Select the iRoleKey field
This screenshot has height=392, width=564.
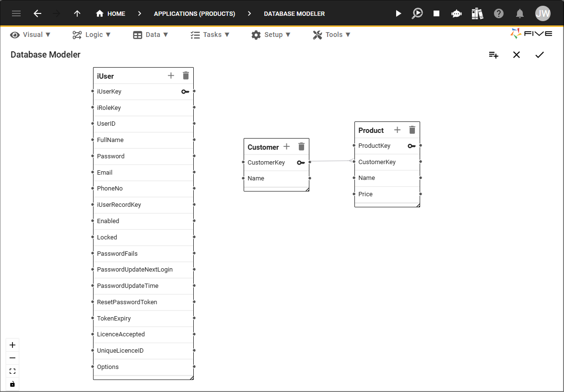click(143, 107)
